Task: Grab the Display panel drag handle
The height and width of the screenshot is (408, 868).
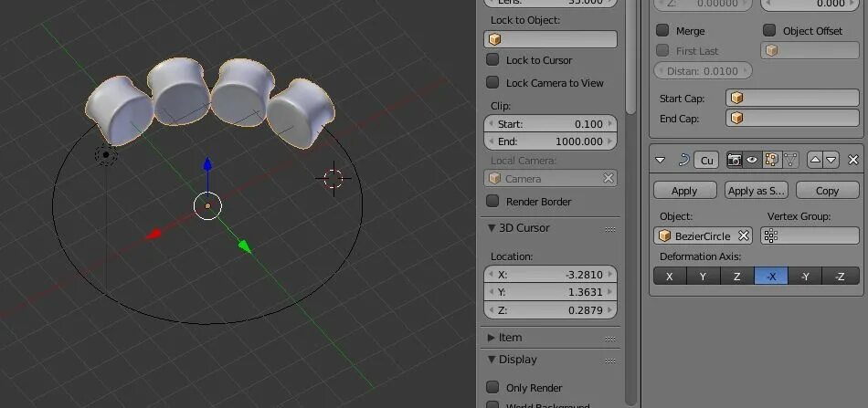Action: pos(610,361)
